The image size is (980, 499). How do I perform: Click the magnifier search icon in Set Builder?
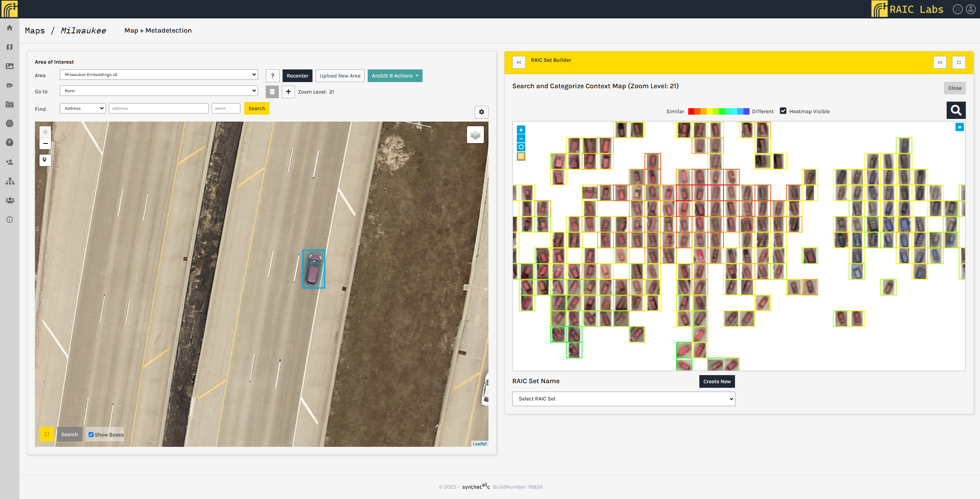pos(956,111)
